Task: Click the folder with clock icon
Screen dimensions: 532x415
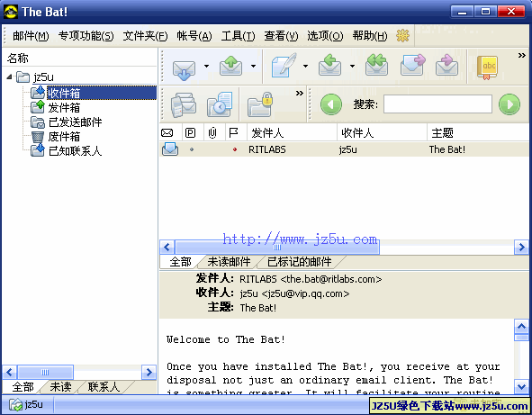Action: pyautogui.click(x=220, y=104)
